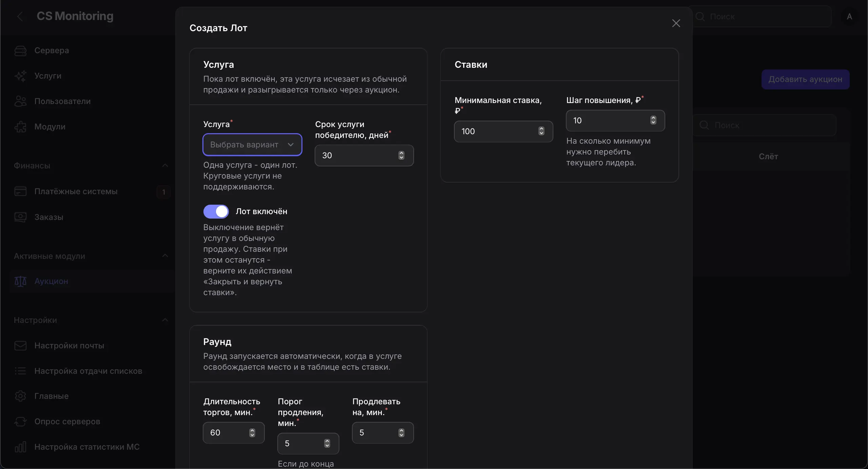Click the Модули puzzle icon
Viewport: 868px width, 469px height.
tap(20, 127)
